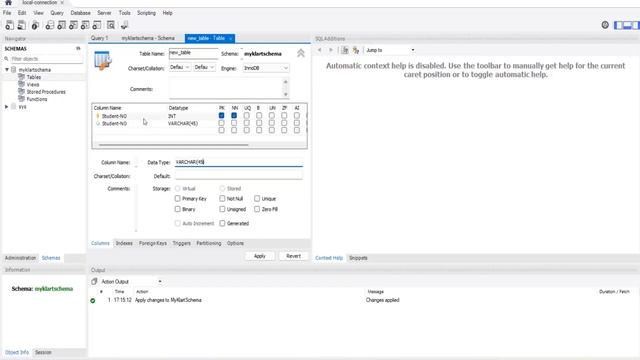Close the new_table - Table tab
The width and height of the screenshot is (640, 360).
231,38
